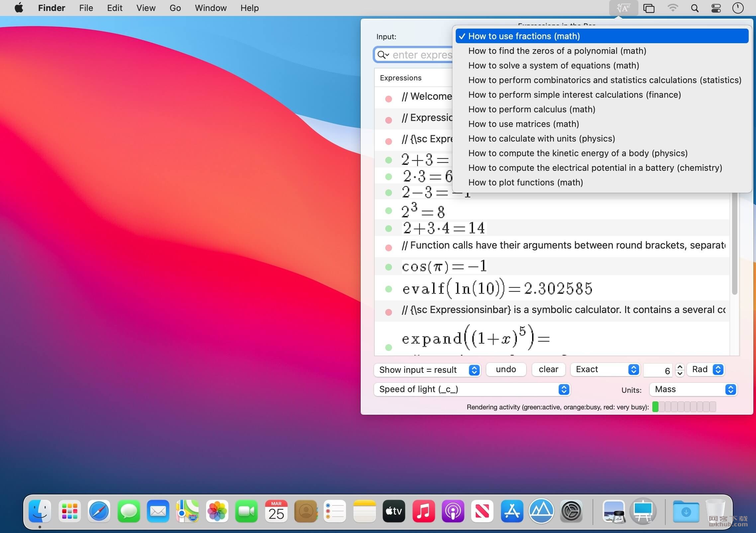Open Contacts from the Dock
The width and height of the screenshot is (756, 533).
(x=306, y=511)
